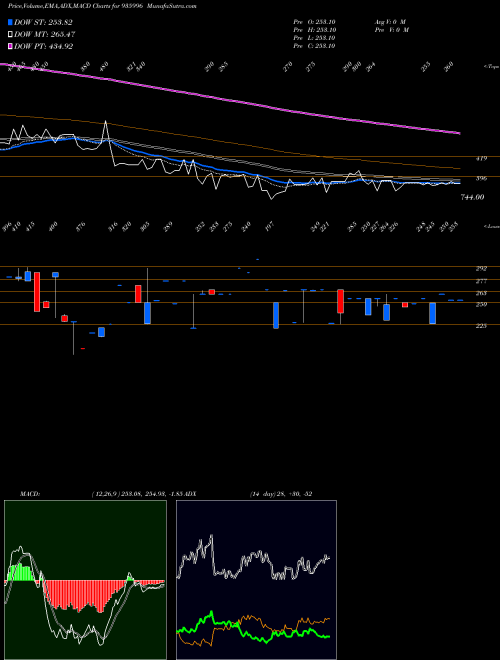Screen dimensions: 500x660
Task: Click the 'Pre H: 253.10' high value
Action: click(x=314, y=30)
